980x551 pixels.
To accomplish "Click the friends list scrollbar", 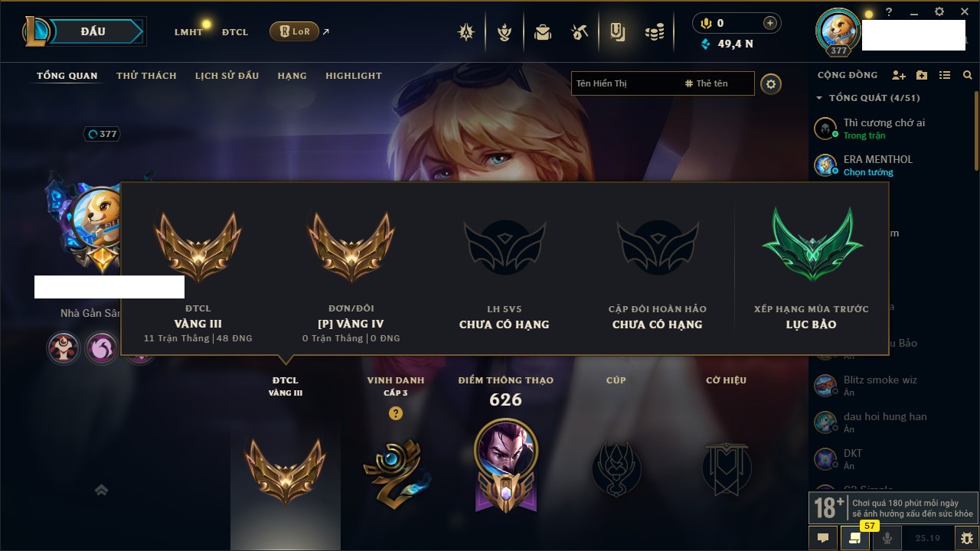I will tap(977, 130).
